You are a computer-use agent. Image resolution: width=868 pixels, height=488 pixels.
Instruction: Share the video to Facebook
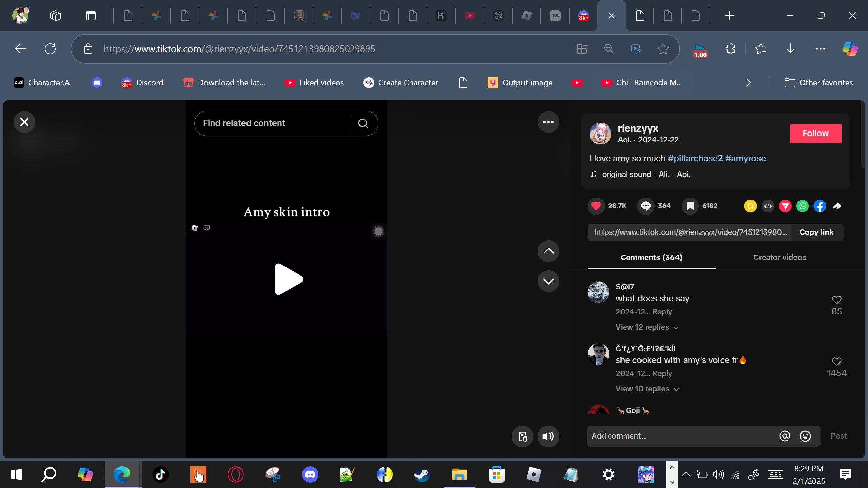(x=820, y=206)
